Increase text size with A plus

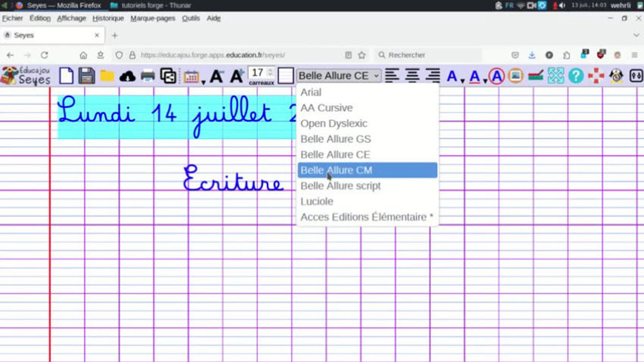[x=237, y=76]
